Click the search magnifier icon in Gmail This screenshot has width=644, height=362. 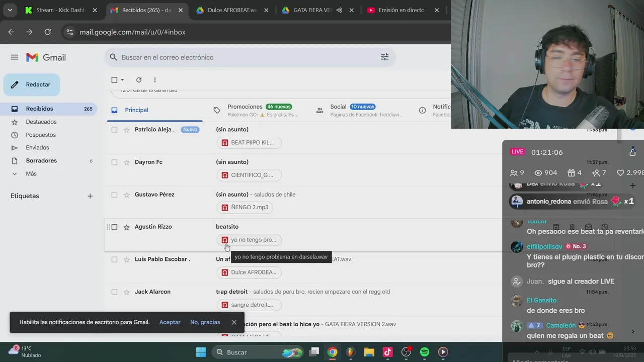(x=113, y=57)
